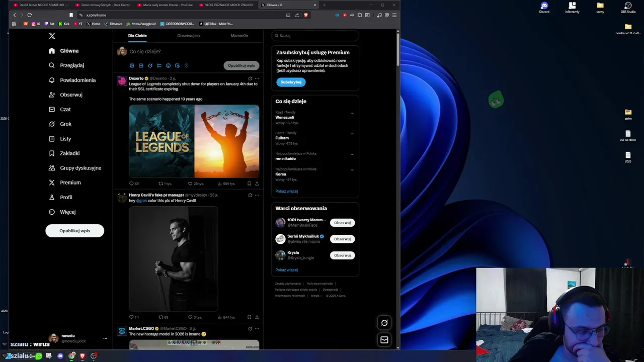Like the Dexerto post
Image resolution: width=644 pixels, height=362 pixels.
[196, 184]
